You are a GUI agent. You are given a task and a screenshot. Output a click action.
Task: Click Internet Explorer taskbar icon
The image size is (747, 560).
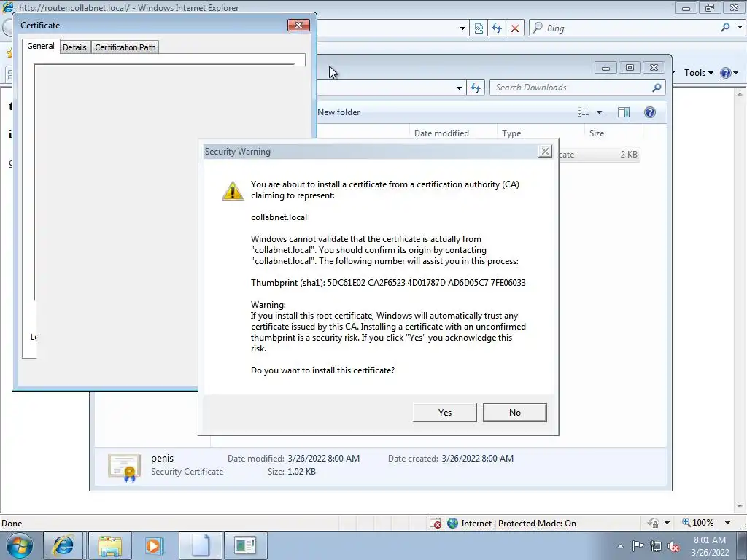pyautogui.click(x=63, y=545)
